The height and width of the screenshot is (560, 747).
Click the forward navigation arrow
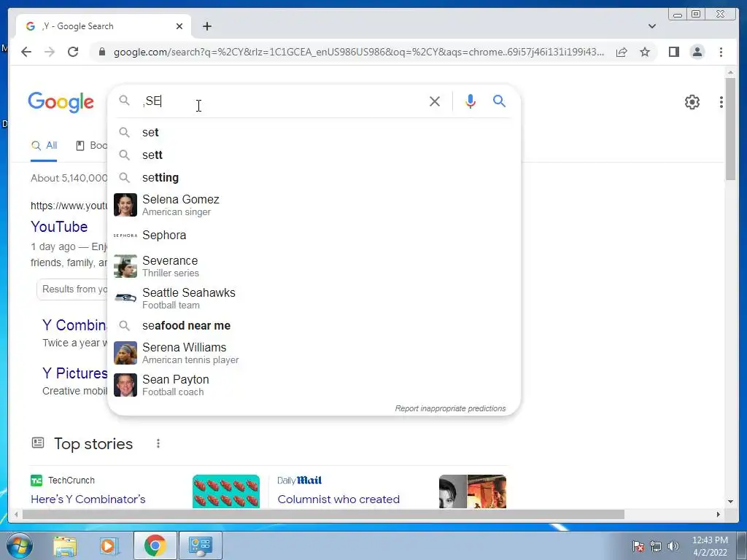click(x=50, y=52)
